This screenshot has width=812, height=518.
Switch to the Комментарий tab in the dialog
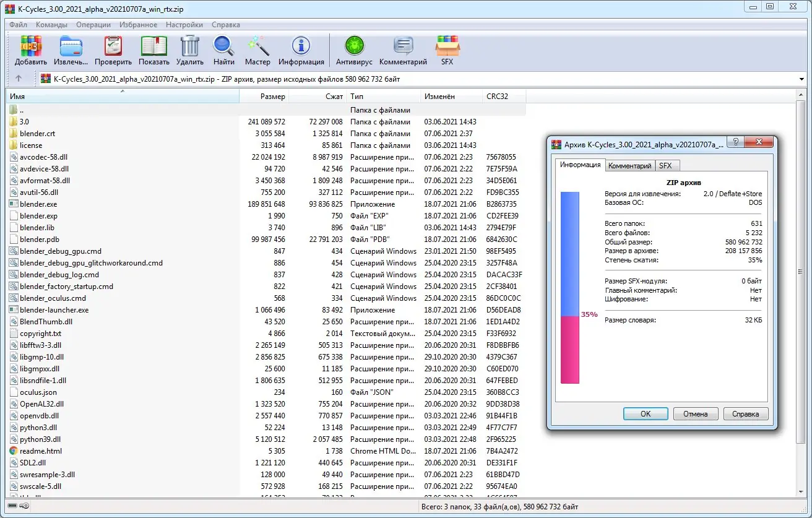point(629,165)
